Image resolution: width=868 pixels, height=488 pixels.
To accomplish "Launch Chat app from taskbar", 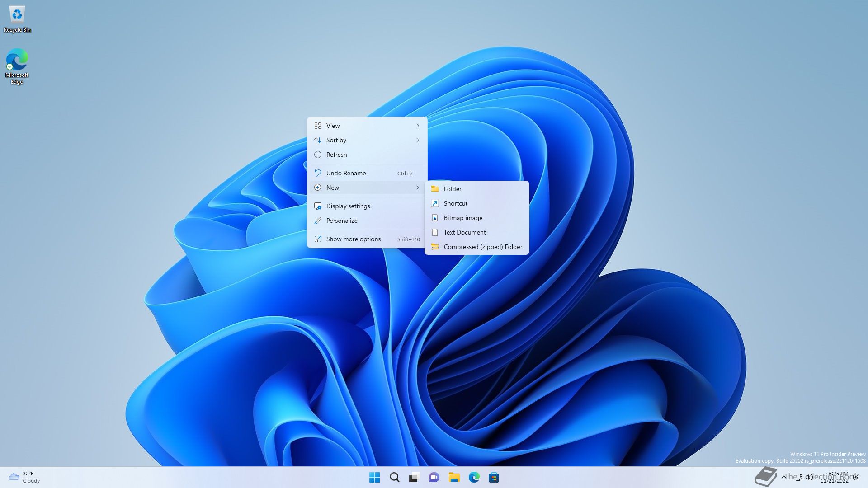I will [434, 477].
